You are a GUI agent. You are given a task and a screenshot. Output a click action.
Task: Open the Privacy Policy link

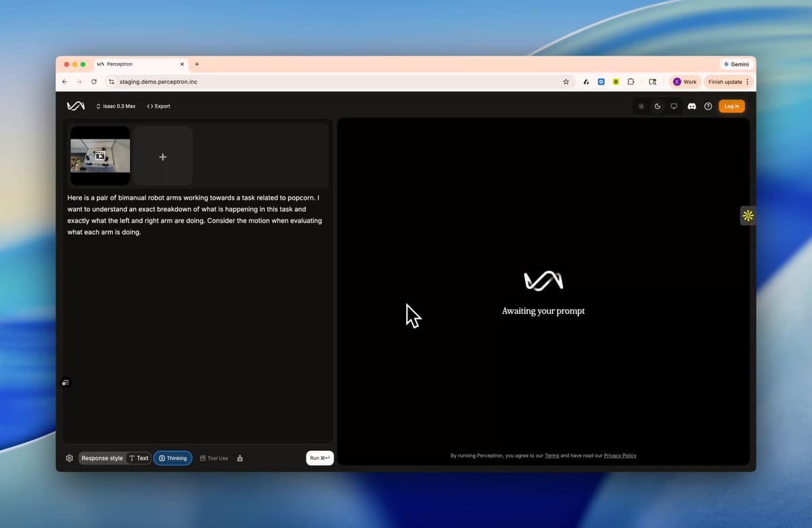(x=620, y=456)
